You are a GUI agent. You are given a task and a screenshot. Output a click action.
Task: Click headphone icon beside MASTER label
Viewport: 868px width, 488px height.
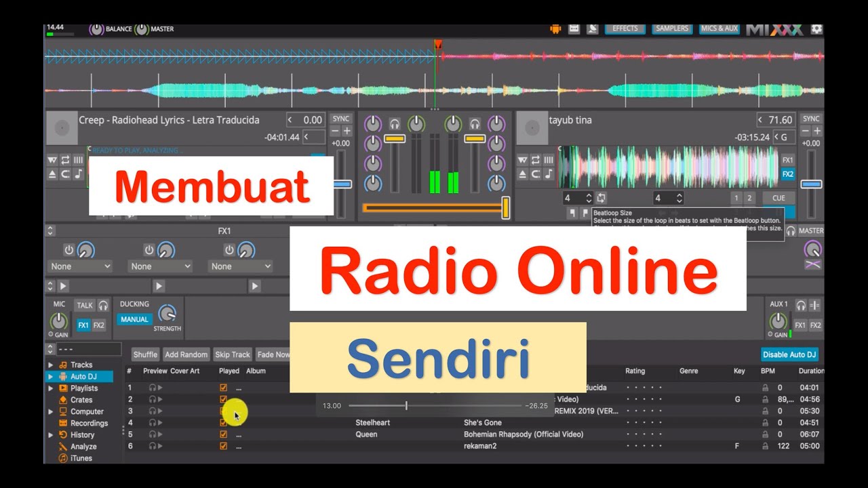tap(790, 230)
